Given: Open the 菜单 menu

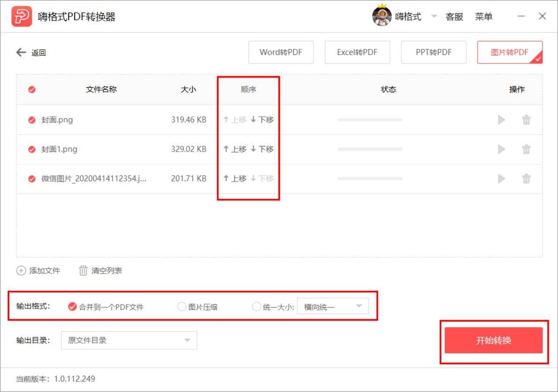Looking at the screenshot, I should tap(484, 17).
